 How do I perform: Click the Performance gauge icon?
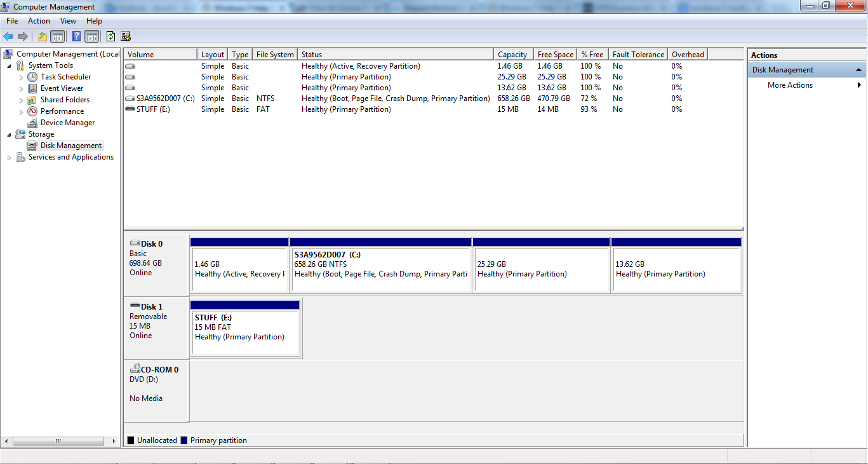tap(32, 111)
